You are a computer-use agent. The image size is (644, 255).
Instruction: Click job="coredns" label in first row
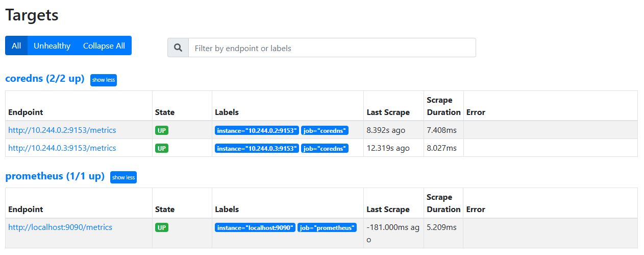pyautogui.click(x=325, y=131)
